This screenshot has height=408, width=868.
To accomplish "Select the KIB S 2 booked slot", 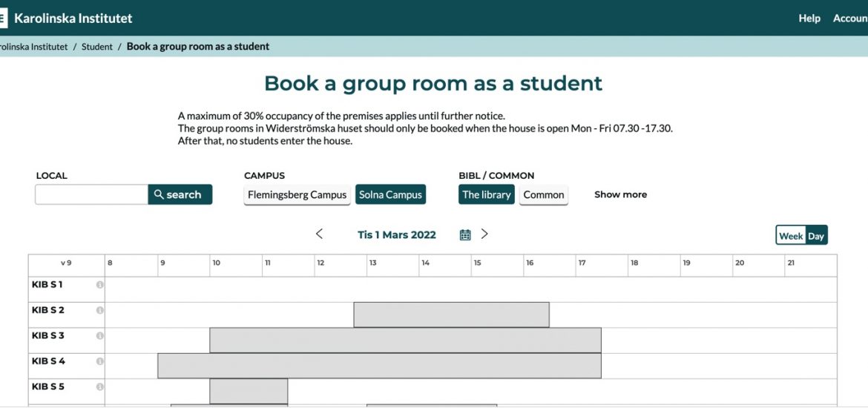I will pyautogui.click(x=452, y=315).
